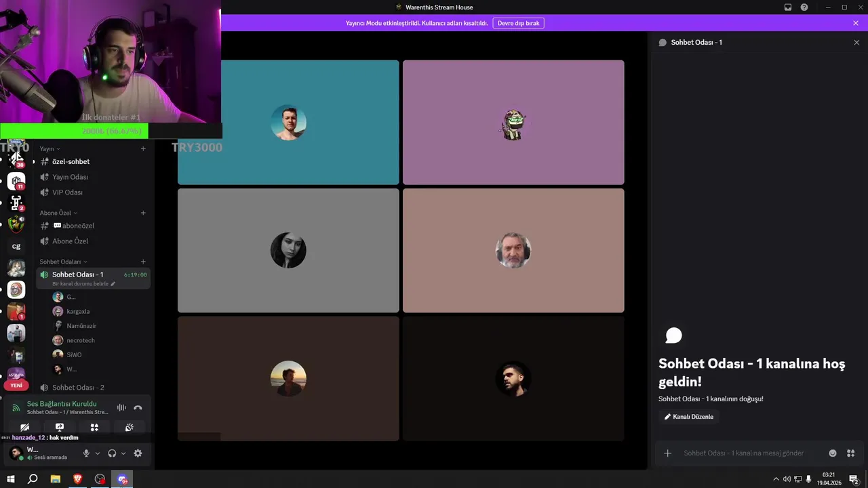Add a channel to the Yayın category
This screenshot has width=868, height=488.
[143, 148]
